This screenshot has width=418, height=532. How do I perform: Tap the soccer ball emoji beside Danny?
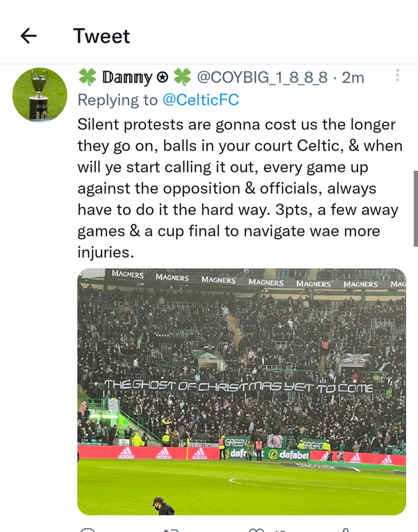162,78
